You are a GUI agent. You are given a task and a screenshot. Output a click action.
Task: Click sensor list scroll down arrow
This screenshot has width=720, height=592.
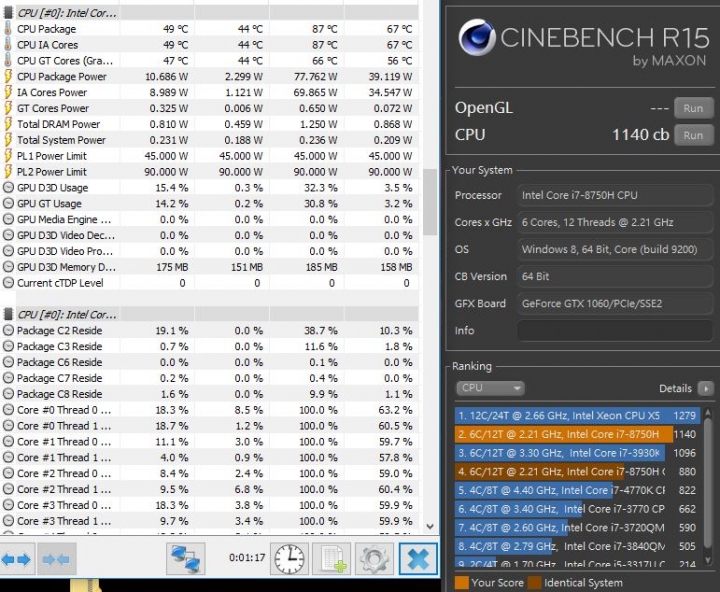(430, 526)
